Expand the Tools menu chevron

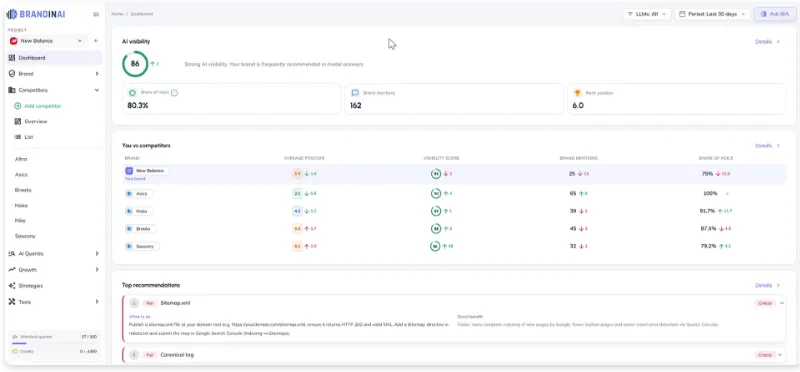[97, 302]
